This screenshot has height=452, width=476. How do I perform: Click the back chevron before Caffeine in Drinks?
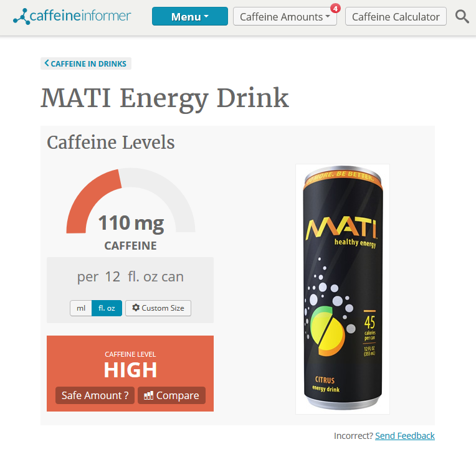coord(47,63)
